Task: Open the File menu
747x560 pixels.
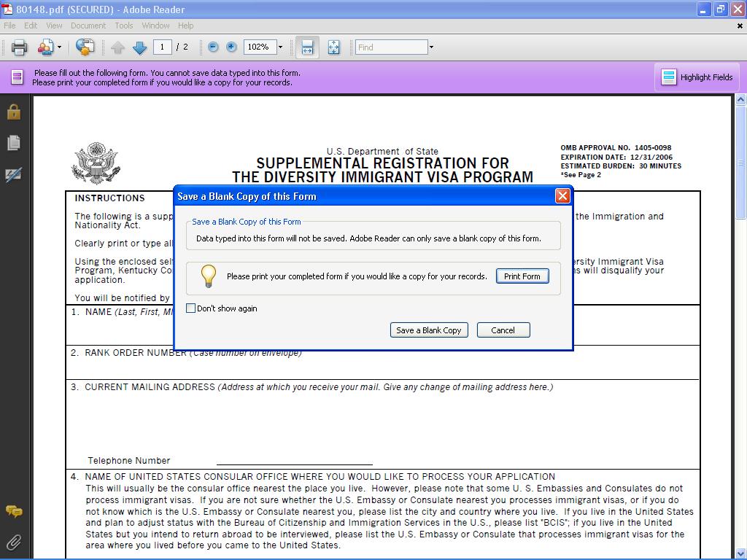Action: pyautogui.click(x=9, y=26)
